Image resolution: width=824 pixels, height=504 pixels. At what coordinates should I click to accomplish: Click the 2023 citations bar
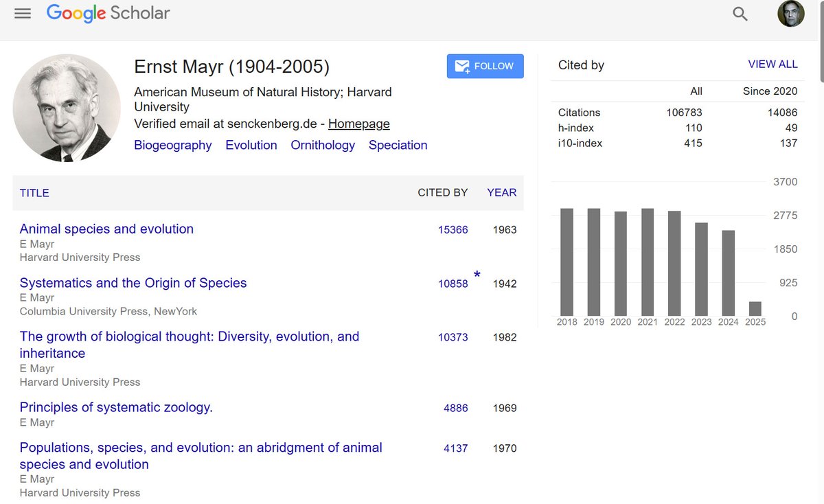coord(701,269)
